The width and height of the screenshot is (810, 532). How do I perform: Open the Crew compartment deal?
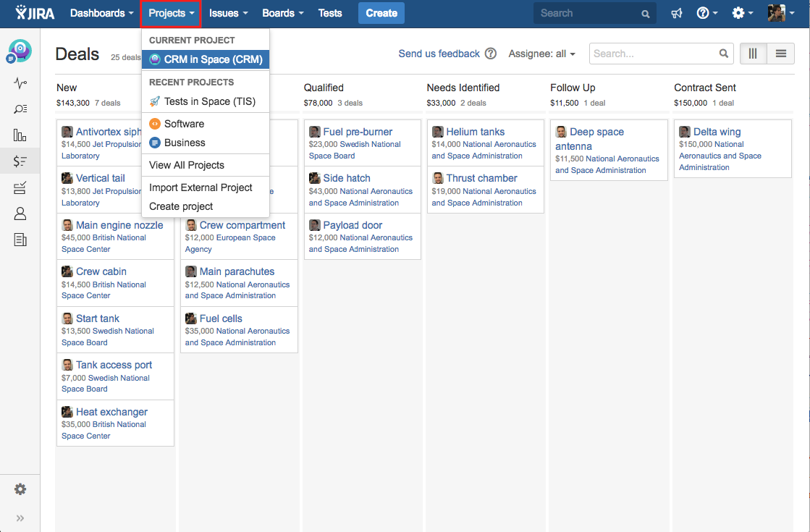(x=242, y=225)
